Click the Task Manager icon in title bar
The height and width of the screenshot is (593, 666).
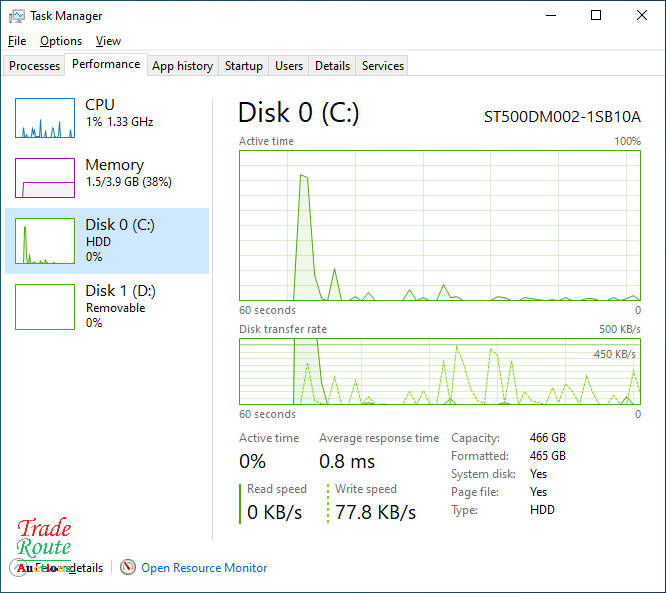16,16
